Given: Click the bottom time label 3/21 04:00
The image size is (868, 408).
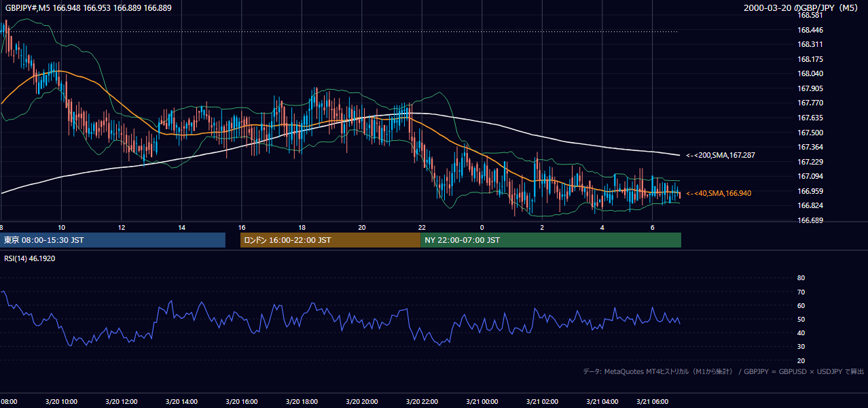Looking at the screenshot, I should [602, 401].
